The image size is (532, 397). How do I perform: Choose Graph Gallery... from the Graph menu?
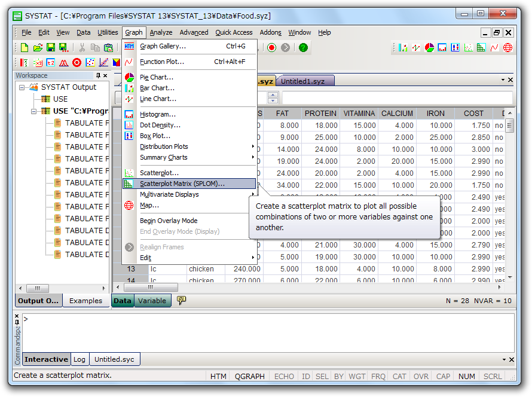(x=189, y=46)
